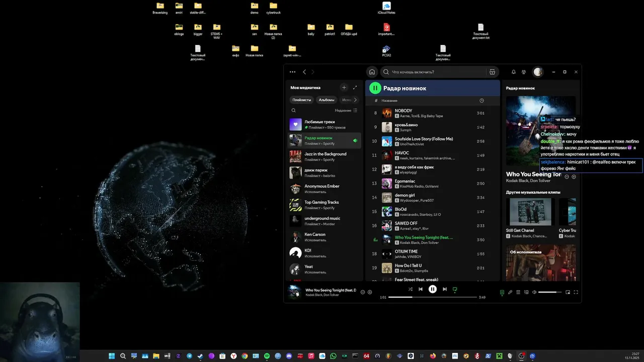Go to Spotify Home via house icon

click(372, 72)
